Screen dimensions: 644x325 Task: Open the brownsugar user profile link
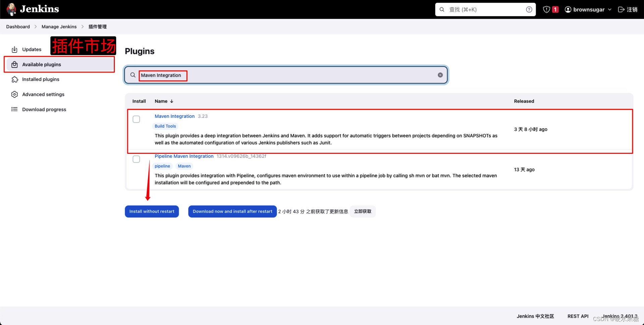(589, 9)
